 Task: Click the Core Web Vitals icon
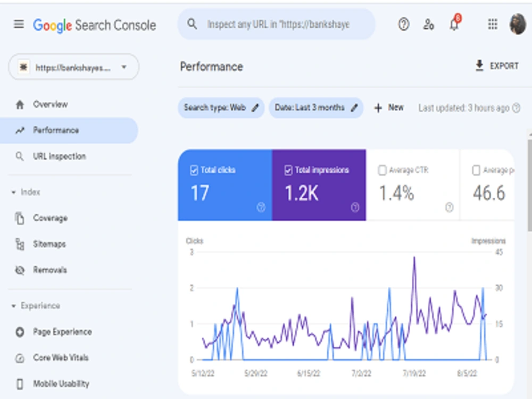[20, 358]
